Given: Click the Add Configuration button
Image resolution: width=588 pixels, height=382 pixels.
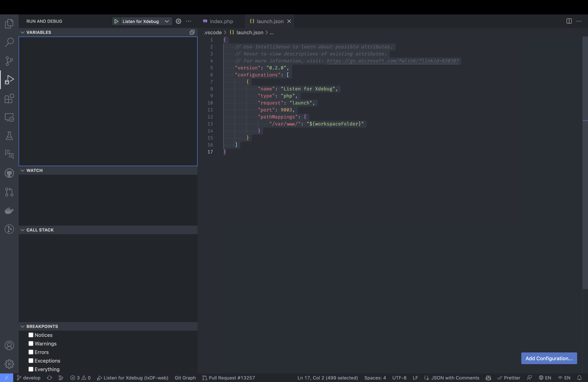Looking at the screenshot, I should tap(549, 358).
